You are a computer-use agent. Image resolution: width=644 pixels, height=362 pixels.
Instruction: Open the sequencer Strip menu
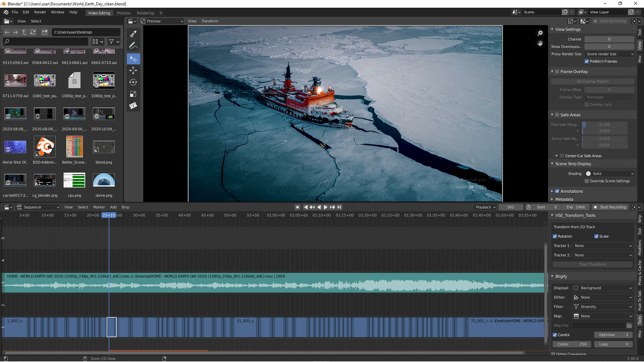click(x=125, y=207)
